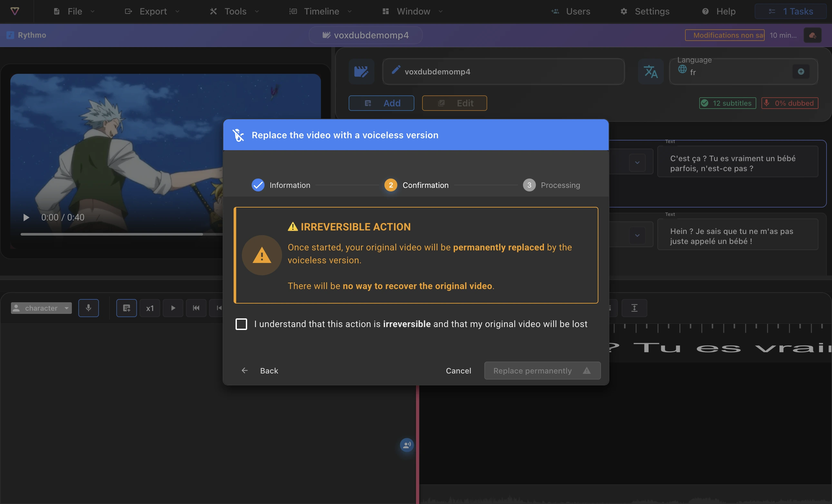Open the Export menu

tap(152, 11)
